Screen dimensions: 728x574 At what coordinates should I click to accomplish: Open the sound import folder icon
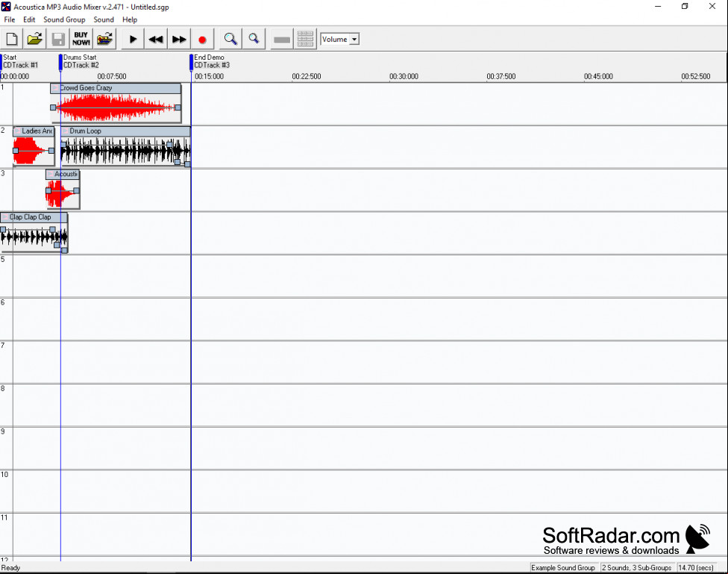click(105, 40)
